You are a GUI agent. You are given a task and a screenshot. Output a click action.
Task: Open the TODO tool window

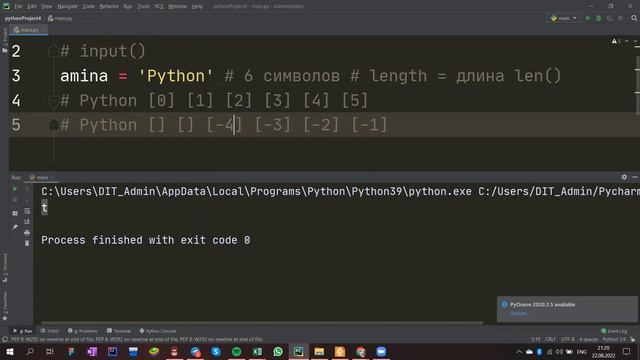pyautogui.click(x=50, y=331)
